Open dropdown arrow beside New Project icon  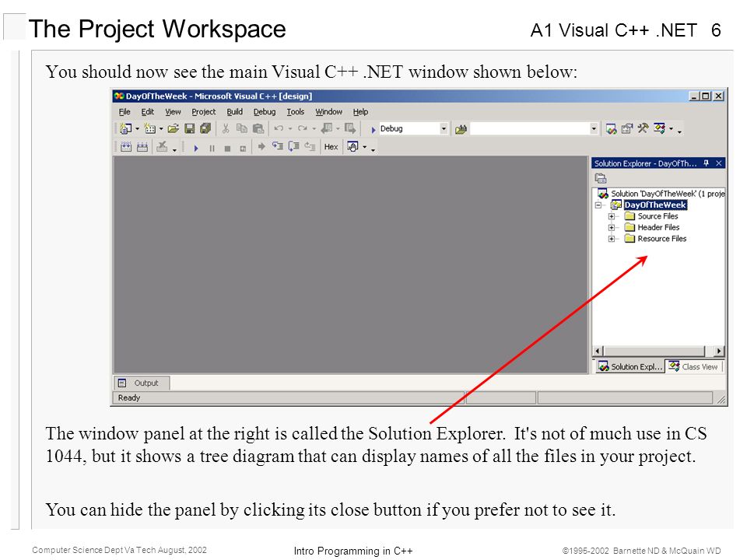(137, 128)
